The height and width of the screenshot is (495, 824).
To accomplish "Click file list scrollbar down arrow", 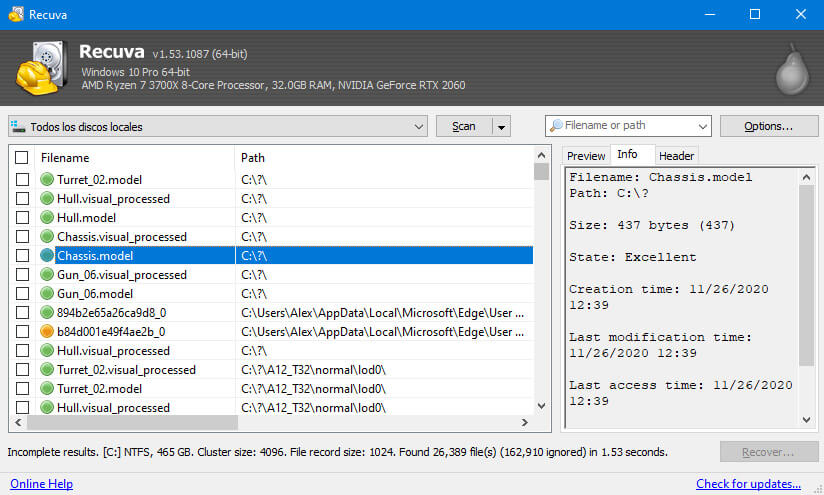I will point(541,406).
